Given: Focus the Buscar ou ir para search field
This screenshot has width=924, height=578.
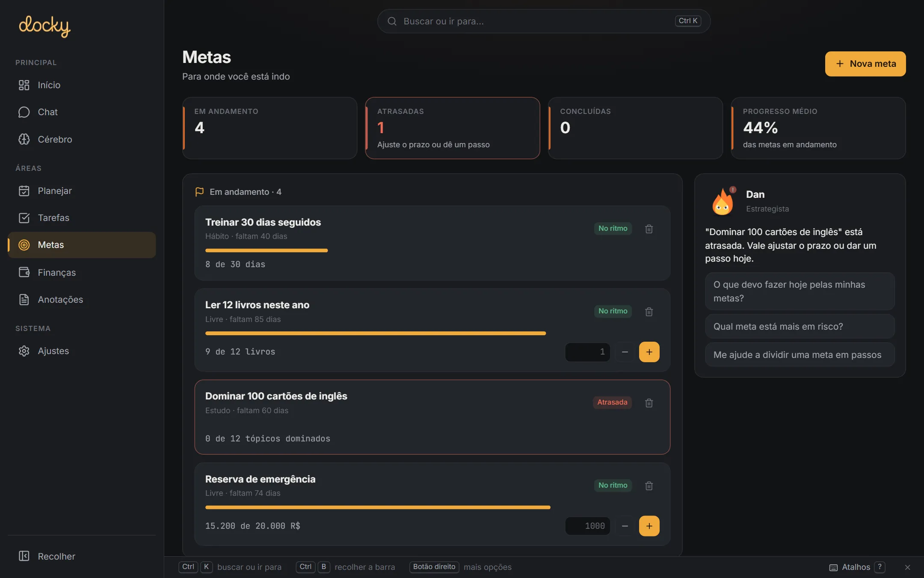Looking at the screenshot, I should pos(544,21).
